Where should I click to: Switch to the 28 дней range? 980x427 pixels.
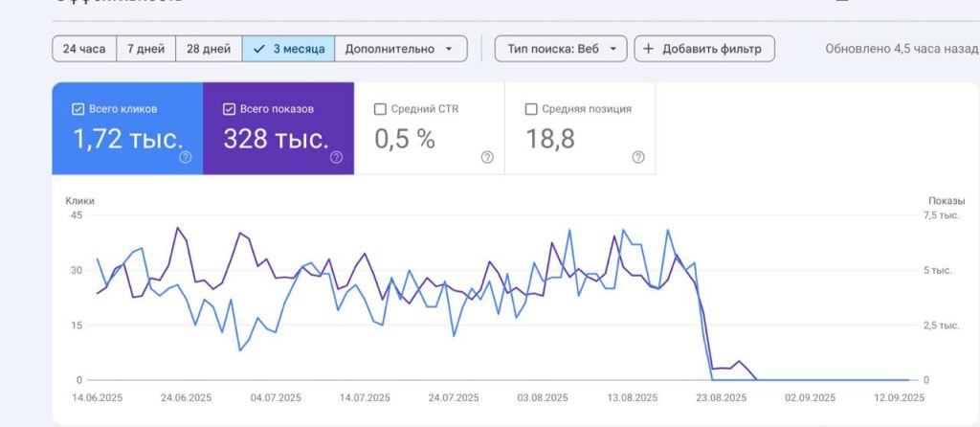[x=209, y=49]
